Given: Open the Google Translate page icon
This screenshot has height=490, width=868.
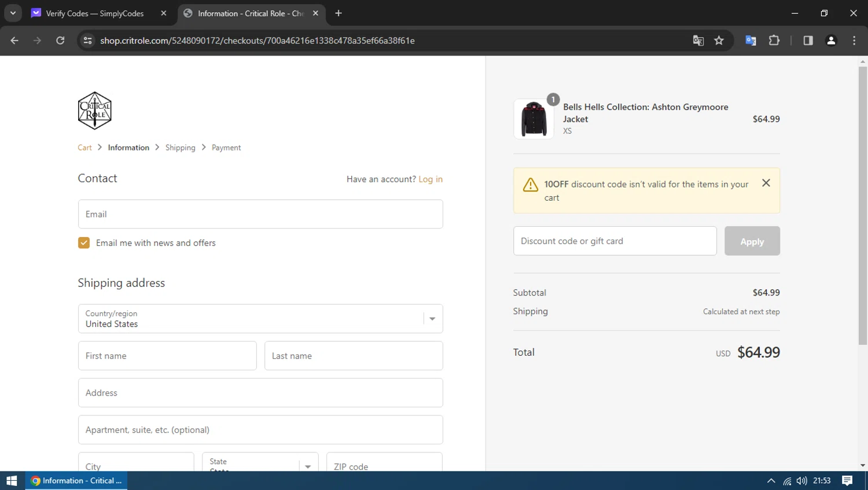Looking at the screenshot, I should click(698, 40).
